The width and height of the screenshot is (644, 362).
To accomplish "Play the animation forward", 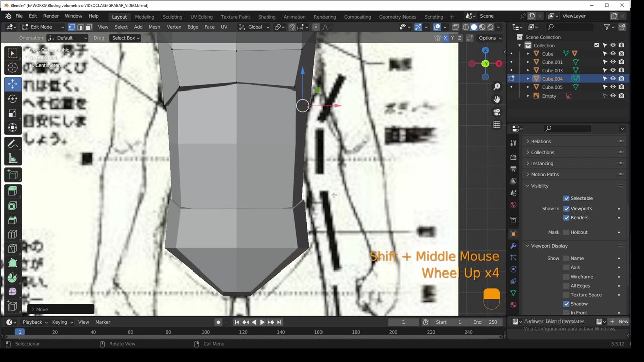I will [x=262, y=322].
